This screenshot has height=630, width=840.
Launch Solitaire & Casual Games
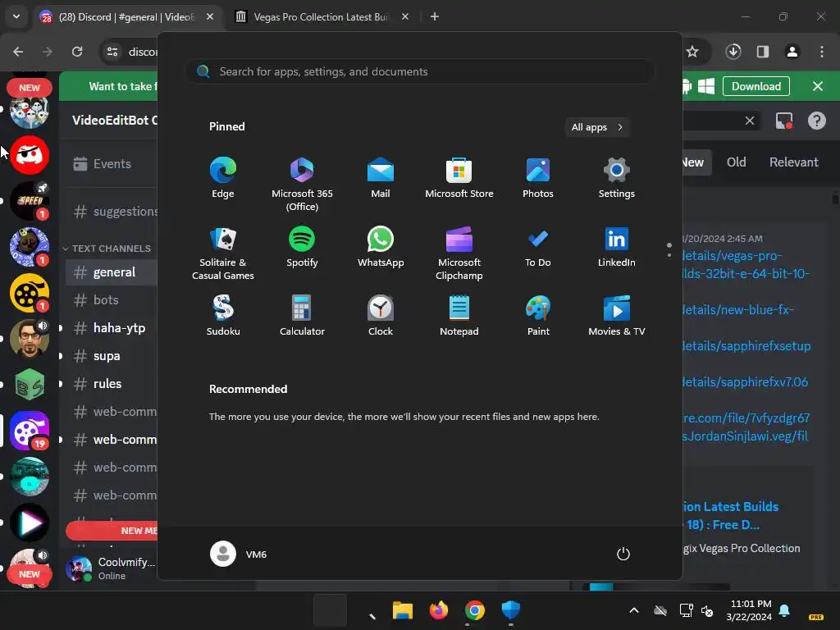click(x=223, y=253)
